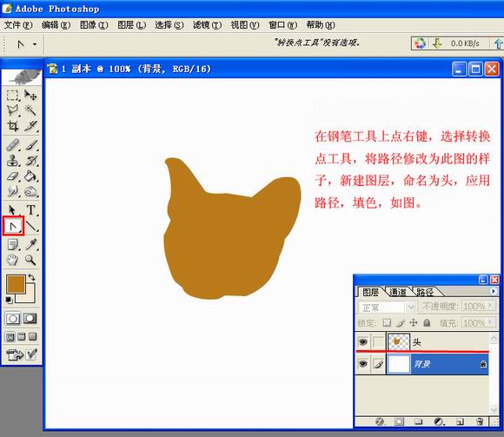Toggle the link box on 头 layer

click(x=378, y=341)
